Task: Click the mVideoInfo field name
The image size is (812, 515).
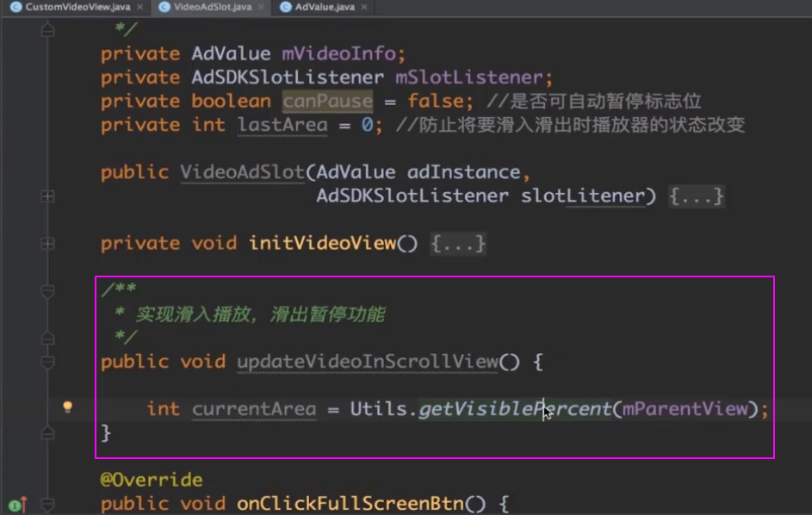Action: point(338,53)
